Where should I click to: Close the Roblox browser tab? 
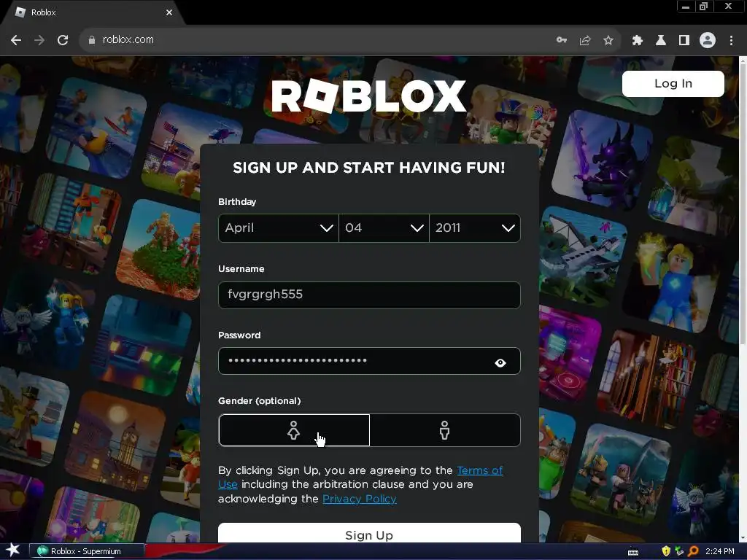coord(169,12)
